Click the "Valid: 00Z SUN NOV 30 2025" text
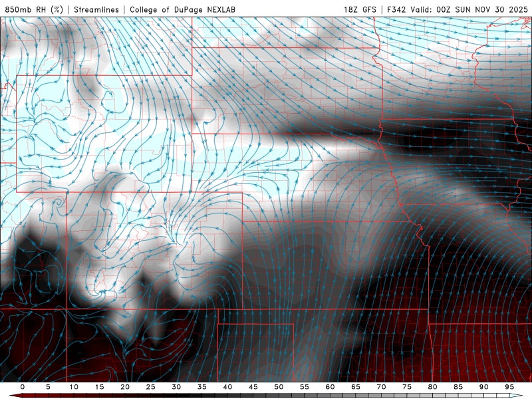 pos(469,9)
